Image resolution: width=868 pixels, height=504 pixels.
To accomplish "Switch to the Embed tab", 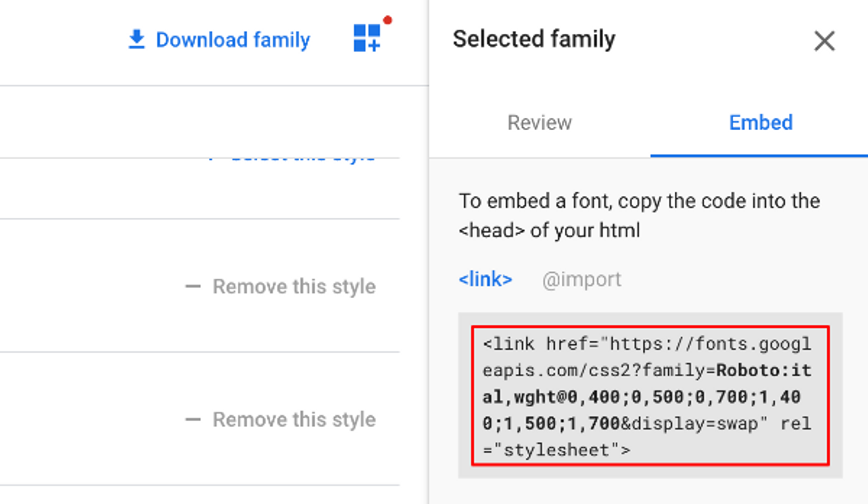I will point(761,123).
